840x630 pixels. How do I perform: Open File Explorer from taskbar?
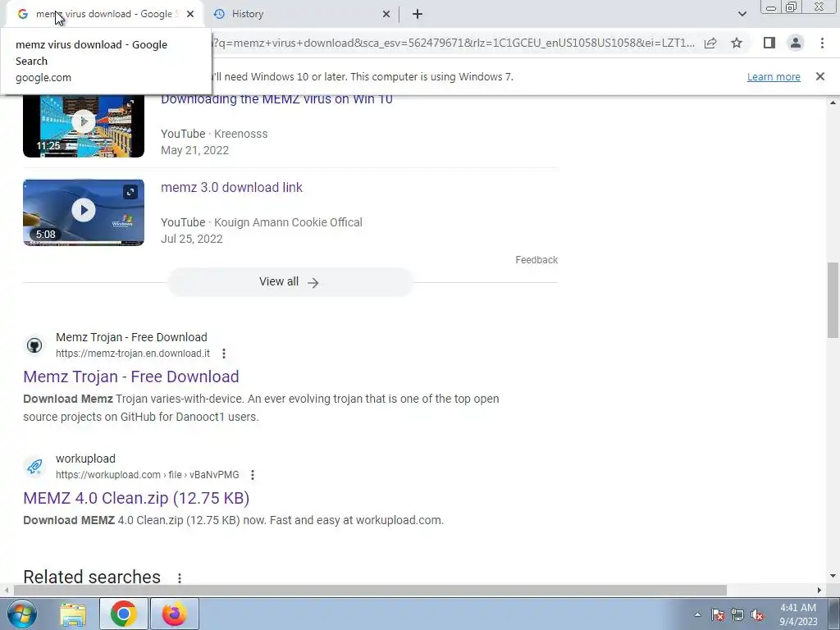73,614
